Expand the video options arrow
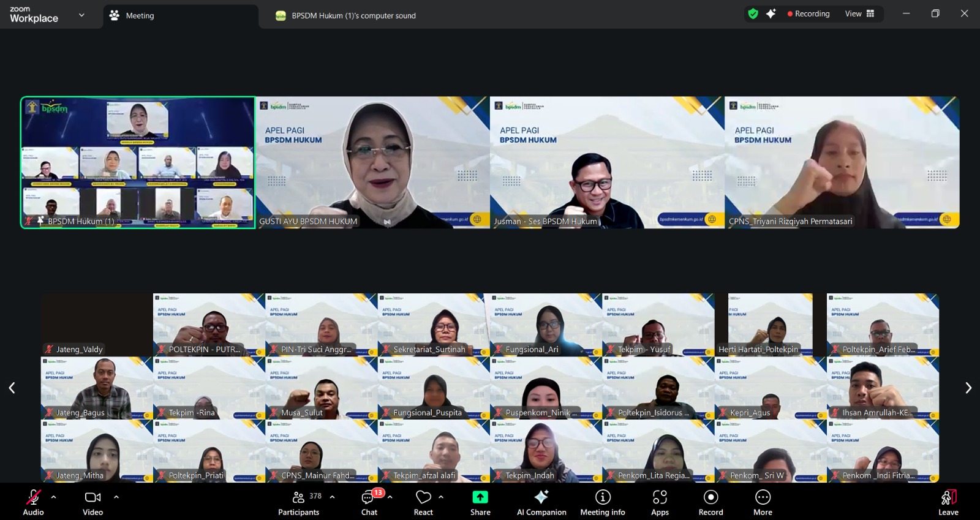The height and width of the screenshot is (520, 980). (x=116, y=497)
